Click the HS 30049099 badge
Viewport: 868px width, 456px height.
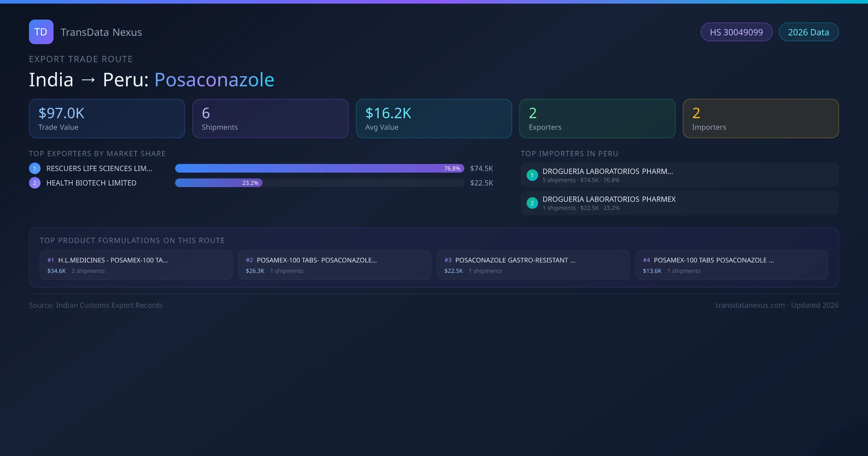736,32
